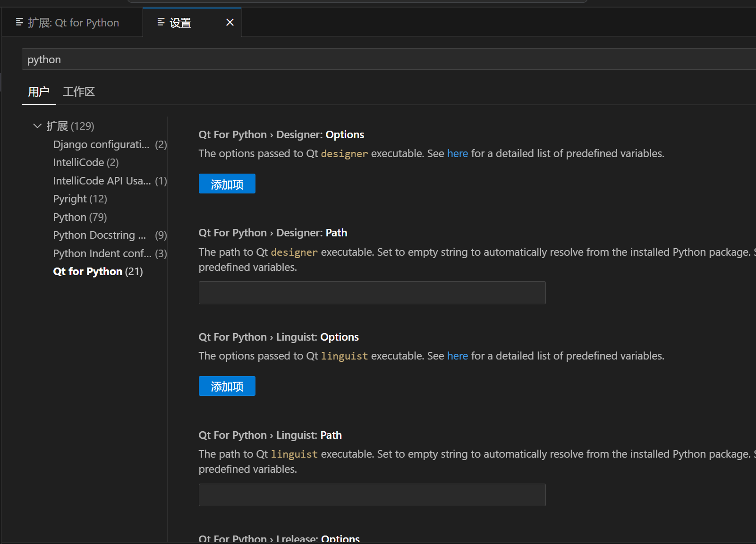Select the 设置 editor tab
The width and height of the screenshot is (756, 544).
pyautogui.click(x=192, y=23)
